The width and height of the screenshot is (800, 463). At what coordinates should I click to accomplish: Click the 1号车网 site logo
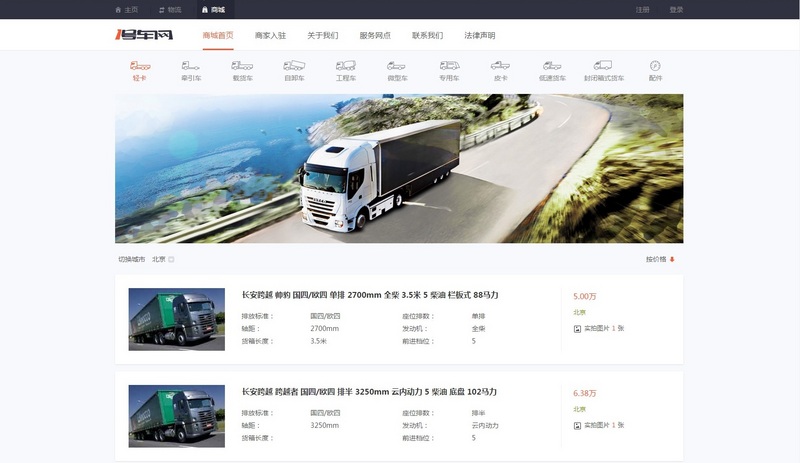(144, 35)
